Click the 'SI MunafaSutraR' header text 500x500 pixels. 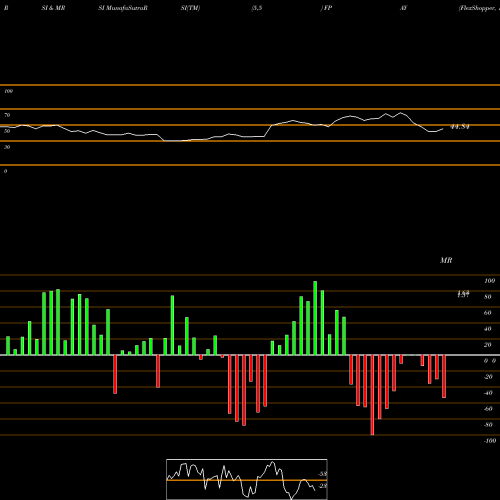coord(123,8)
